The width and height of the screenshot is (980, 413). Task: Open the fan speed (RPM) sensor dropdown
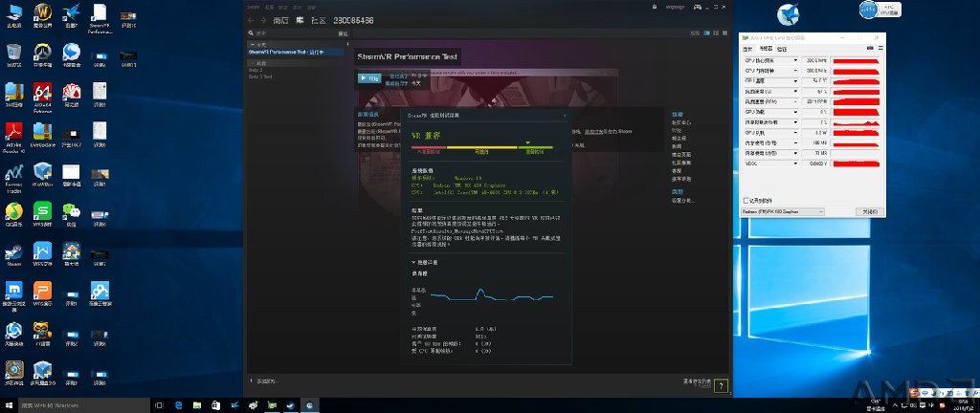(x=795, y=101)
